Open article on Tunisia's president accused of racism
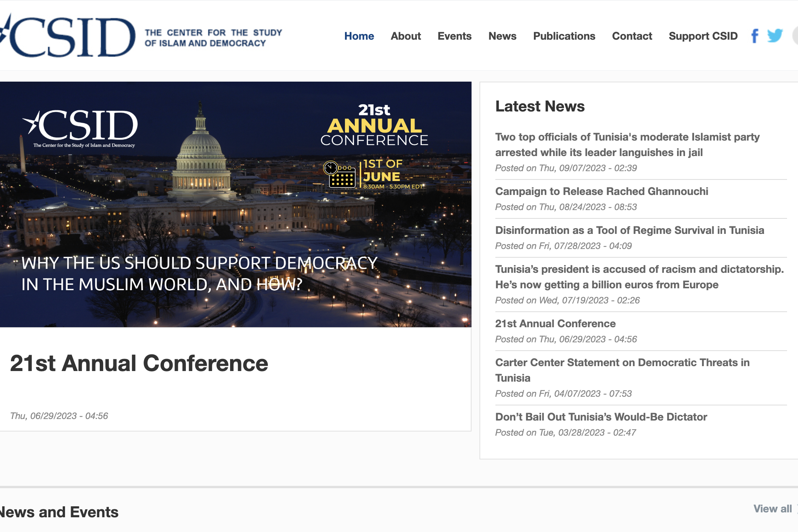Screen dimensions: 798x532 (639, 277)
